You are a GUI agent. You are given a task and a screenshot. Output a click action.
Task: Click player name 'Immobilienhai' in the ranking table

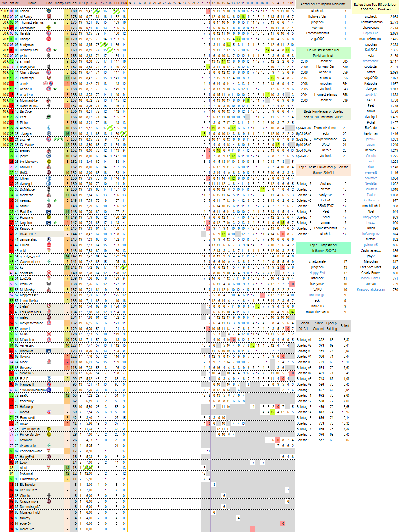click(29, 301)
